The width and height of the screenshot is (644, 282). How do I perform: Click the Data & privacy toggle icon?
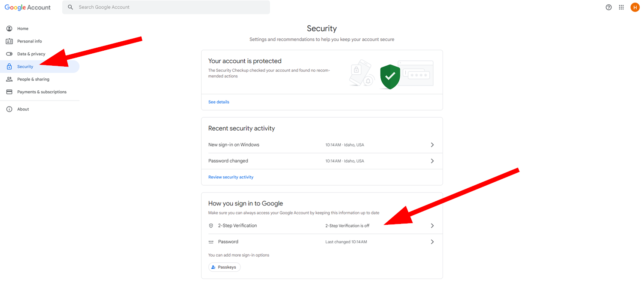pyautogui.click(x=9, y=54)
